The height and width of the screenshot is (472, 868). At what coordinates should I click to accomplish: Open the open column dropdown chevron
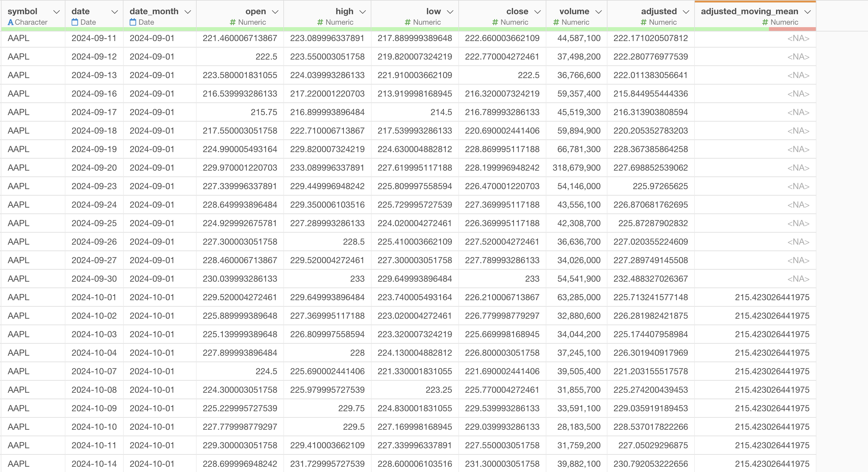[275, 12]
